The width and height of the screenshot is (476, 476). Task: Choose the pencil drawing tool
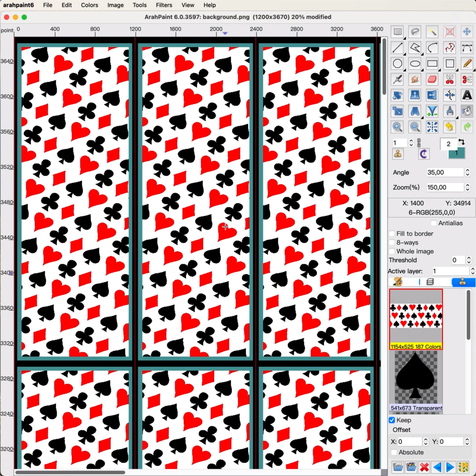pos(467,63)
